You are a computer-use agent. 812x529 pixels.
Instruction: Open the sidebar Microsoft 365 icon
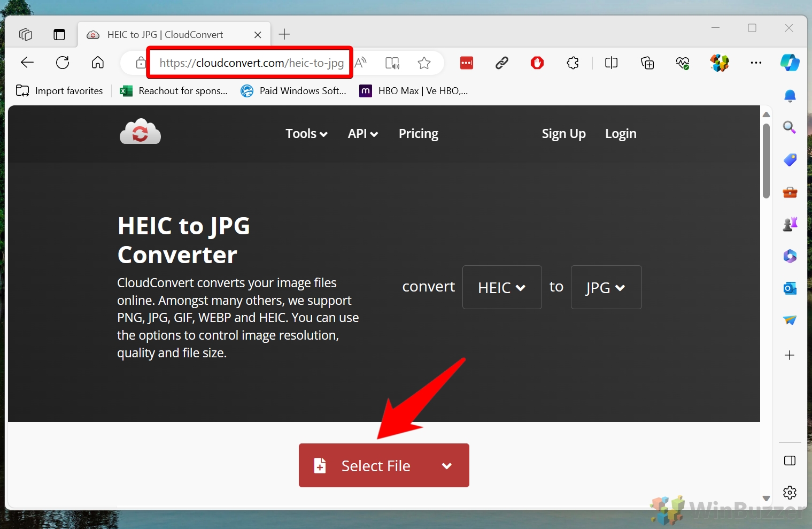click(790, 256)
